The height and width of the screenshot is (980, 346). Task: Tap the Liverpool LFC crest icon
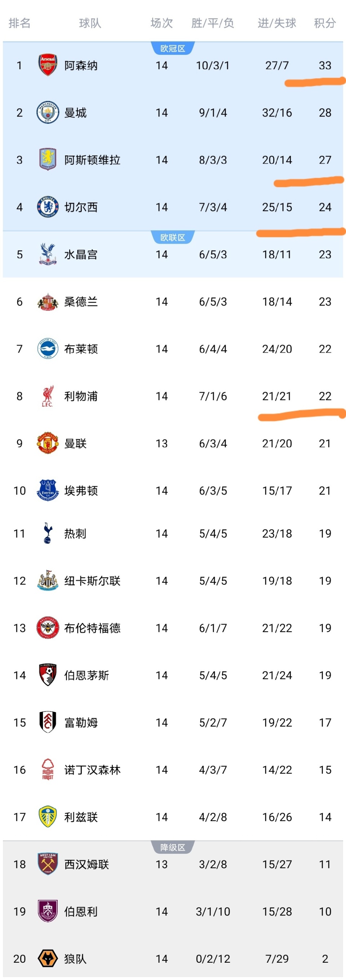[48, 396]
